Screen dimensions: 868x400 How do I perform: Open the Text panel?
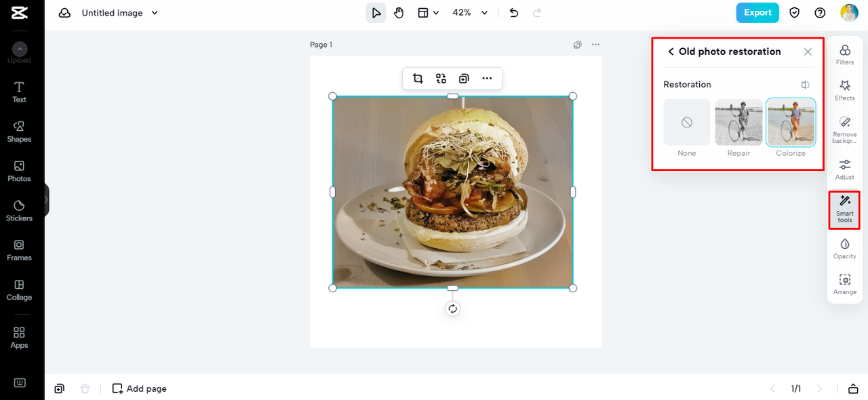(x=19, y=92)
